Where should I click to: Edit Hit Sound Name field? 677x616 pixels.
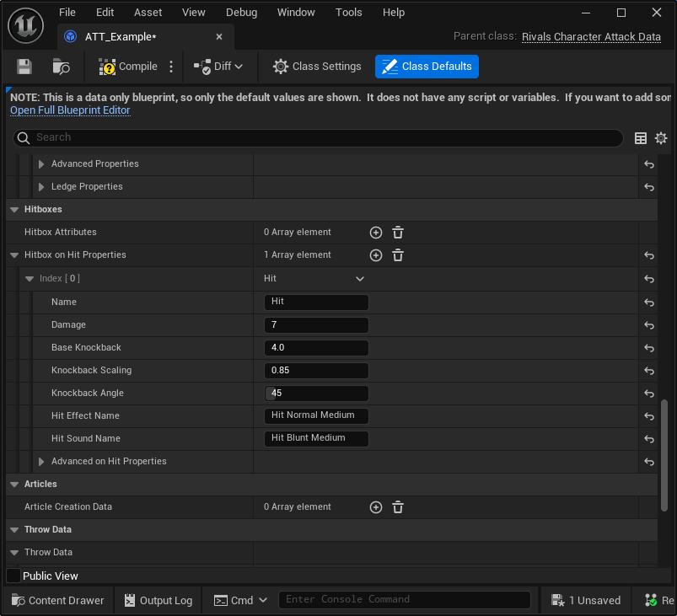click(316, 438)
